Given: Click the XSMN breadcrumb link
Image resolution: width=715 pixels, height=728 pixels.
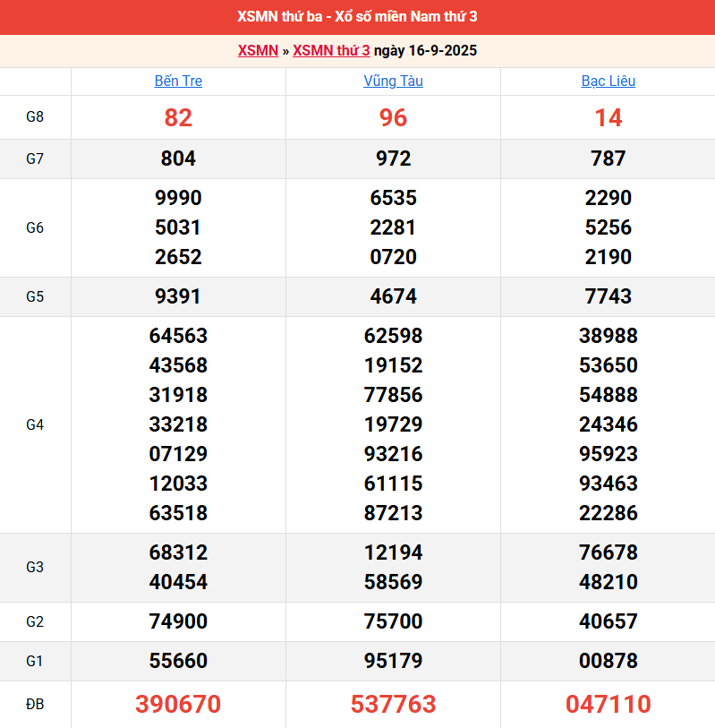Looking at the screenshot, I should click(258, 50).
